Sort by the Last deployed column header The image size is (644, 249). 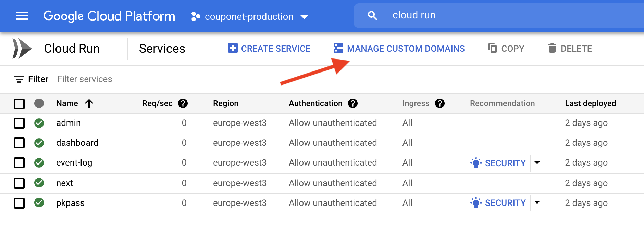click(591, 103)
